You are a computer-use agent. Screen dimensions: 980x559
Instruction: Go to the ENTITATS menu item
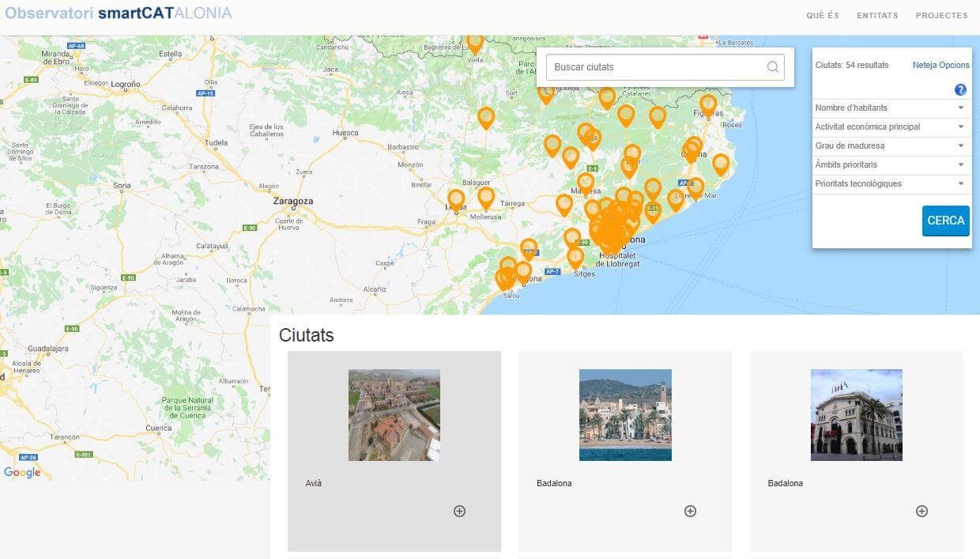[877, 16]
